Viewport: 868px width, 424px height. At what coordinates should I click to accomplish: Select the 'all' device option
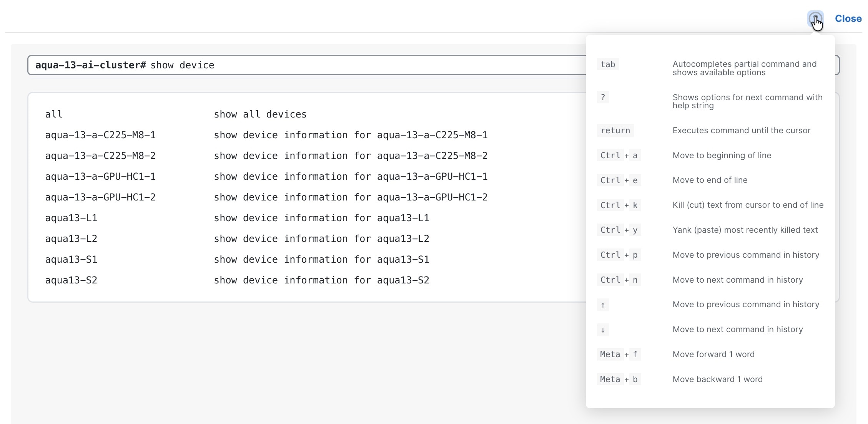[54, 114]
